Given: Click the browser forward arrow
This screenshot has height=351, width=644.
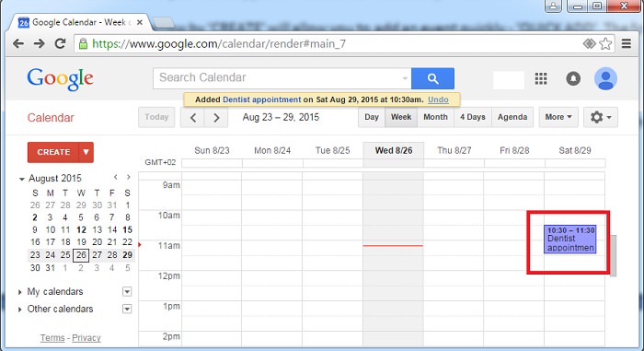Looking at the screenshot, I should [39, 43].
